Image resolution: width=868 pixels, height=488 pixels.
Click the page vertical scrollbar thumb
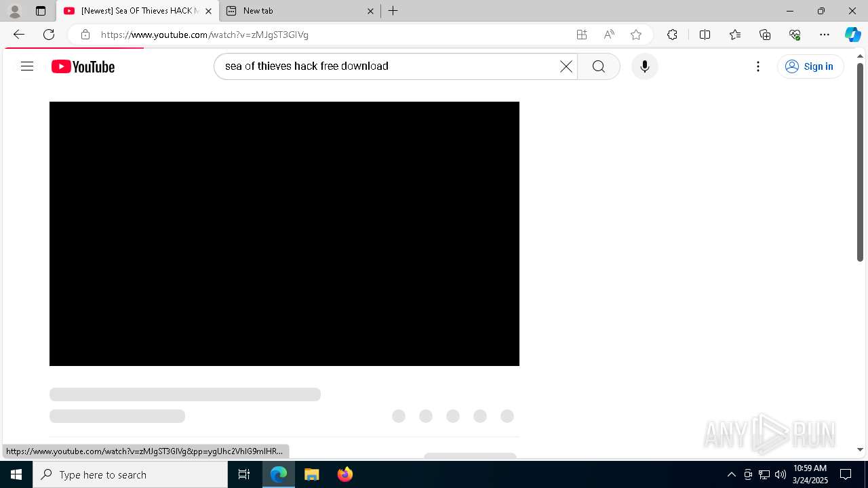(x=860, y=163)
